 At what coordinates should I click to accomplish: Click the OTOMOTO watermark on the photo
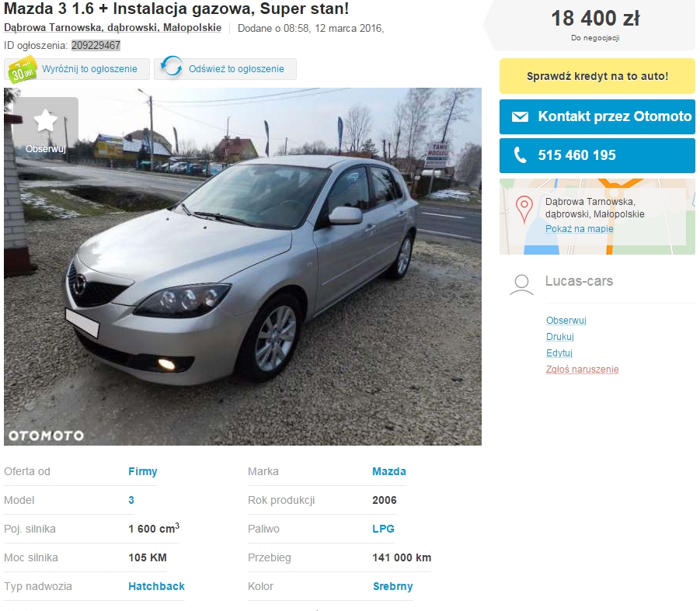(x=46, y=436)
